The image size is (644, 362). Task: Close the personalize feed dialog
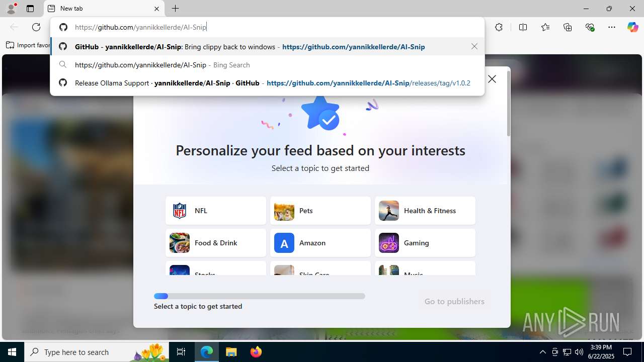pos(492,79)
